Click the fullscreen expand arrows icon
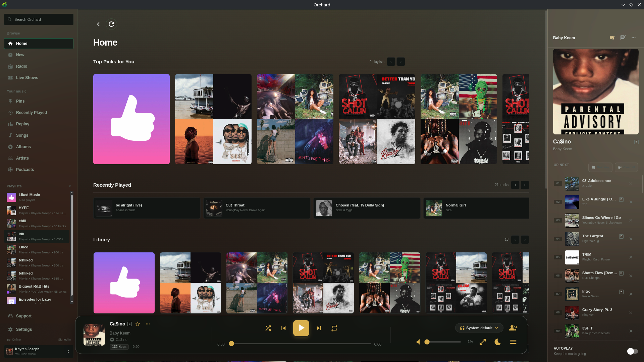 pos(483,342)
